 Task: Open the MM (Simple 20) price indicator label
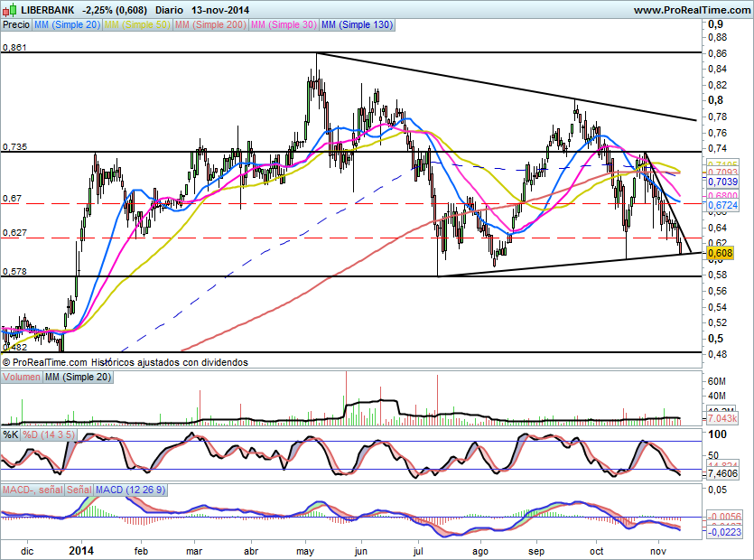point(68,25)
